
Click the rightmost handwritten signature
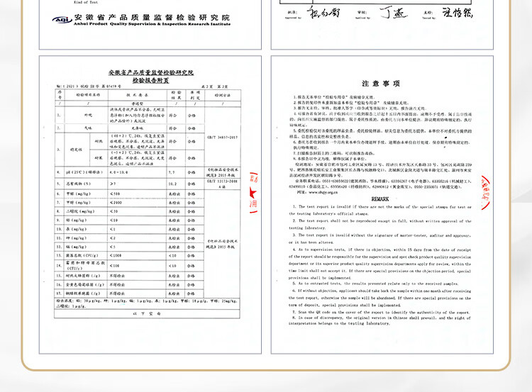[x=457, y=13]
